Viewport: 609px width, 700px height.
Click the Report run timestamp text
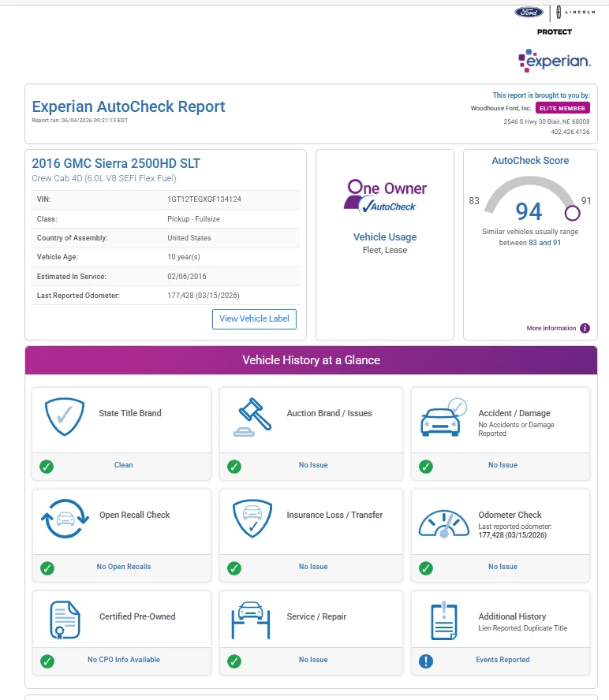[80, 120]
